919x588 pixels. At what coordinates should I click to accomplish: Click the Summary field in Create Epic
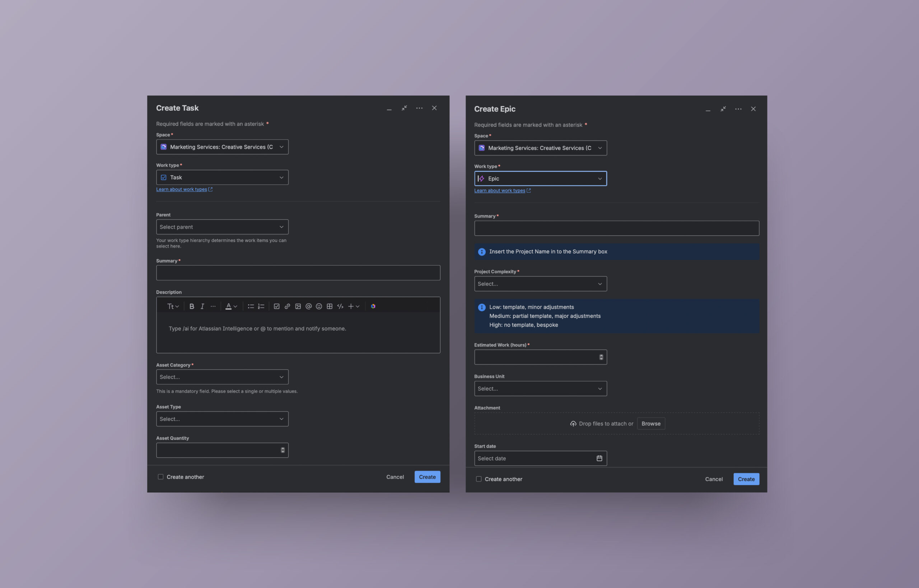click(616, 228)
